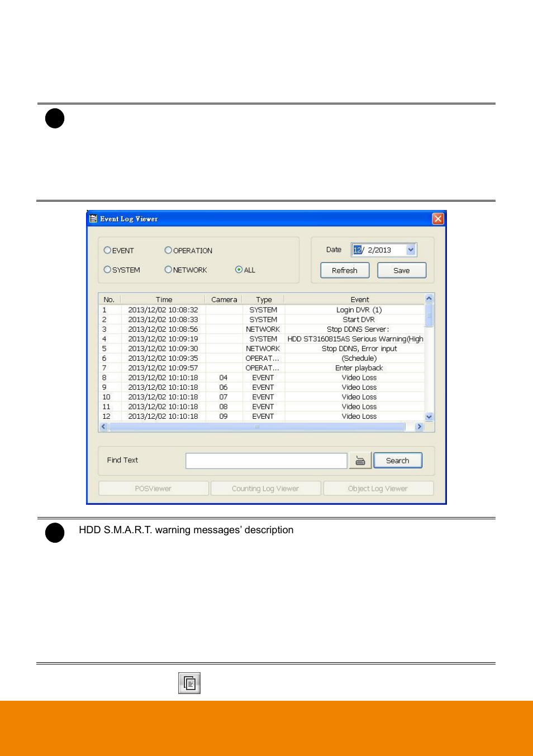Select the (Schedule) log entry
Viewport: 533px width, 756px height.
point(261,358)
